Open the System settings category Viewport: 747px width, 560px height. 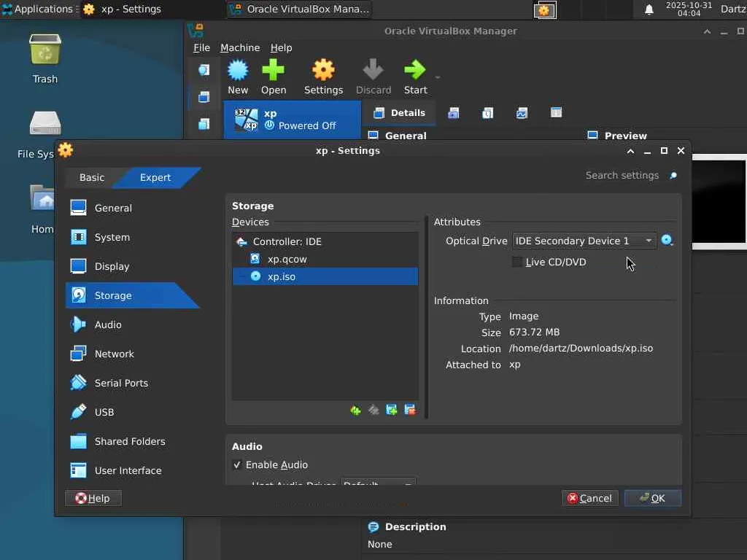click(x=133, y=237)
